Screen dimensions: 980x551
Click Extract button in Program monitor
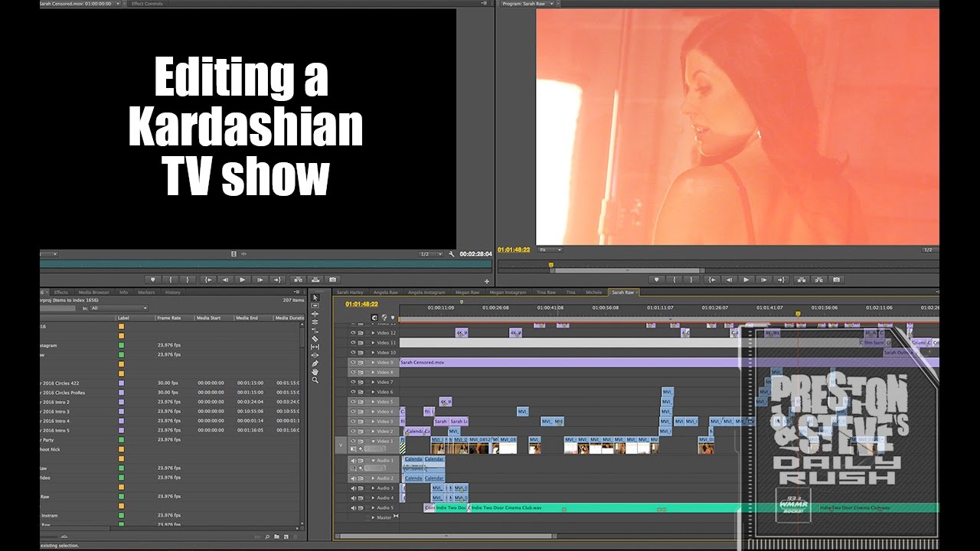point(819,280)
